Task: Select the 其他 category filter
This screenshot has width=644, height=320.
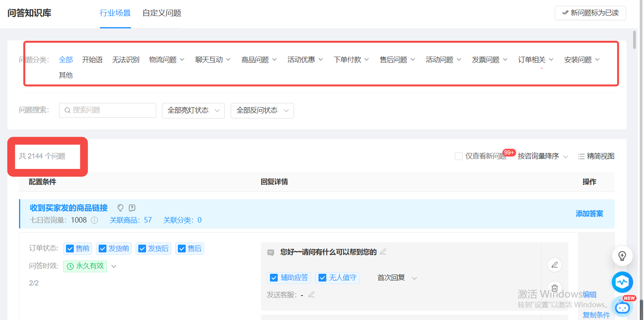Action: 66,75
